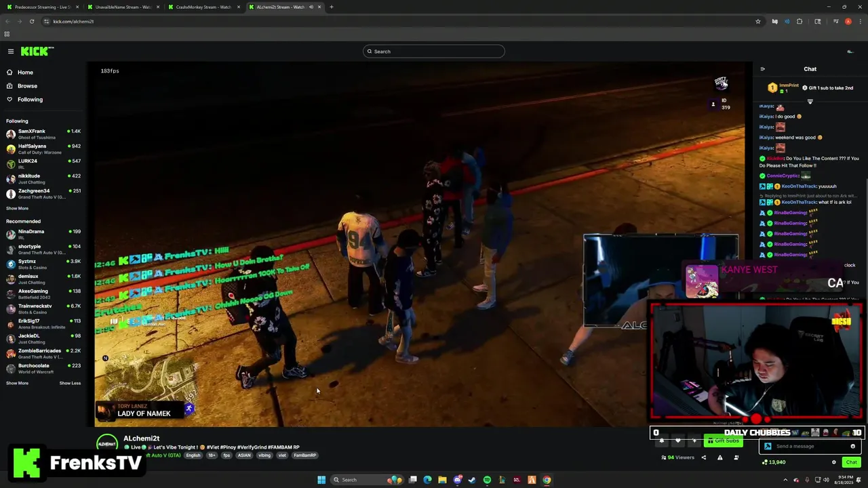The width and height of the screenshot is (868, 488).
Task: Open Spotify from the taskbar
Action: tap(487, 480)
